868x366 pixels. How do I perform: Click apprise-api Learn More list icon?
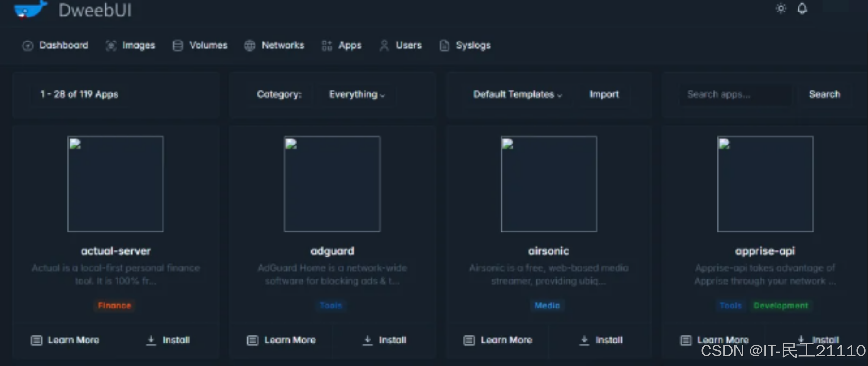pyautogui.click(x=686, y=340)
